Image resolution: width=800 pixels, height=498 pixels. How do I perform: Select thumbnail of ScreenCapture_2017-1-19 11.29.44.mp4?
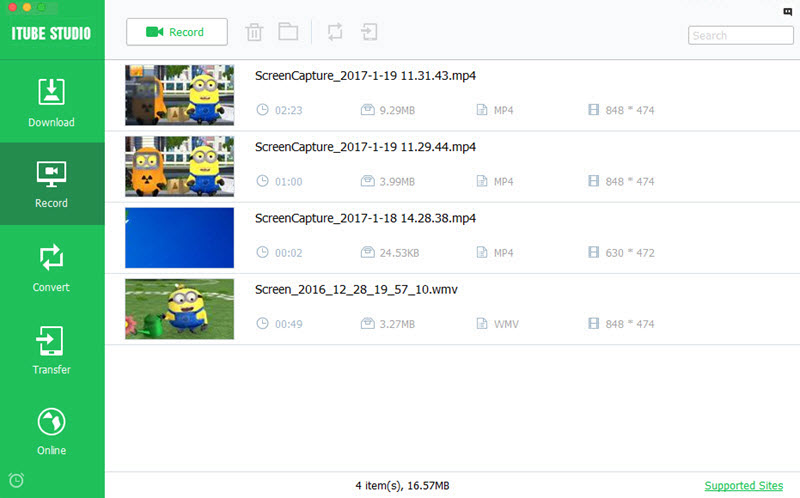click(180, 166)
